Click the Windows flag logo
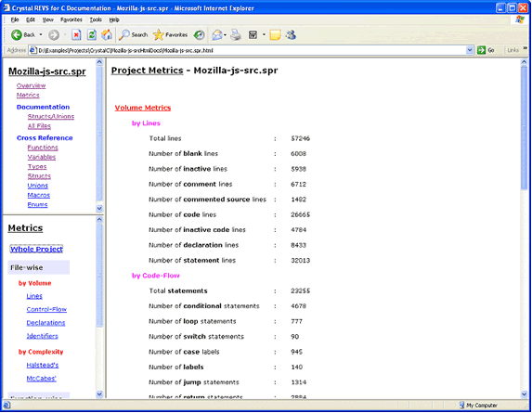 (x=519, y=19)
